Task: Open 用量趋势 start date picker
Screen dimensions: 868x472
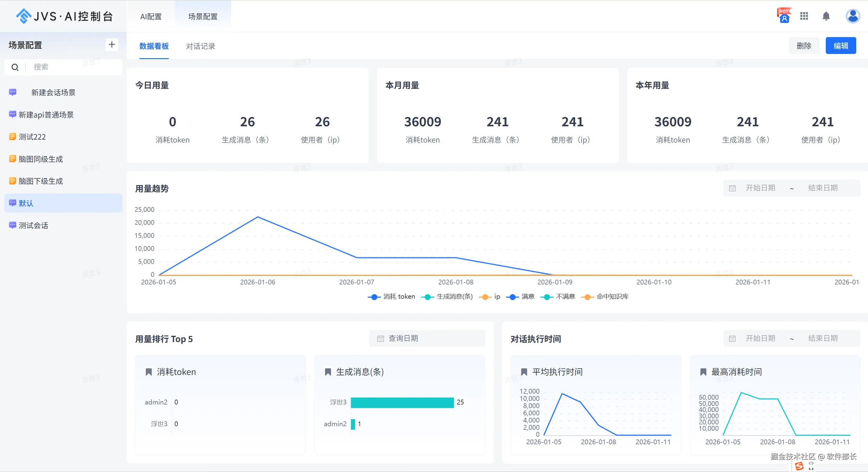Action: pos(760,188)
